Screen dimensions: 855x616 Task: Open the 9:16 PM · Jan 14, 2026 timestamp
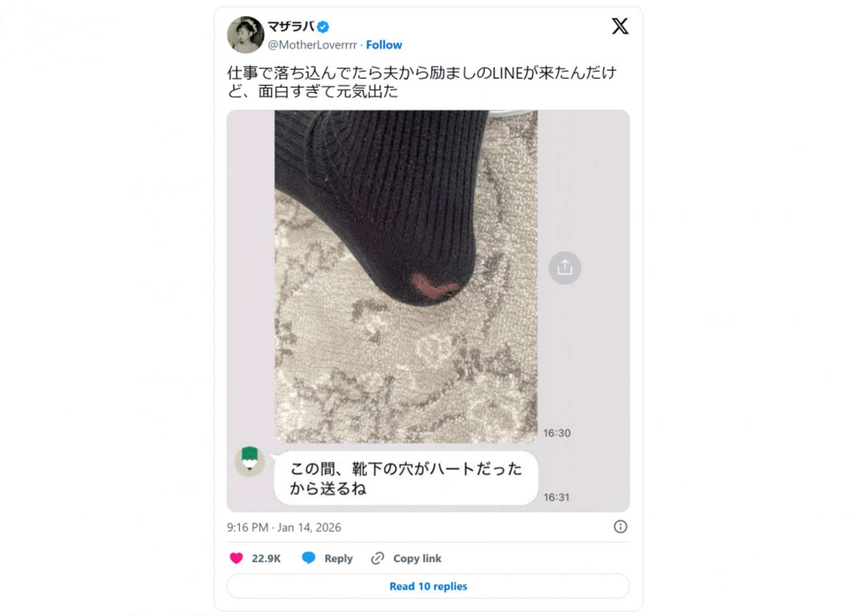pyautogui.click(x=284, y=528)
